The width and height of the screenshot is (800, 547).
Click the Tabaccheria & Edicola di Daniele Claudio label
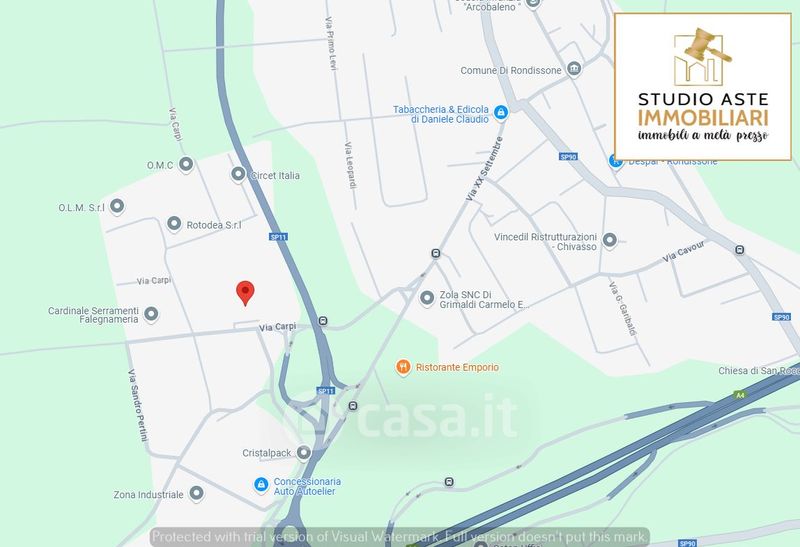coord(441,114)
